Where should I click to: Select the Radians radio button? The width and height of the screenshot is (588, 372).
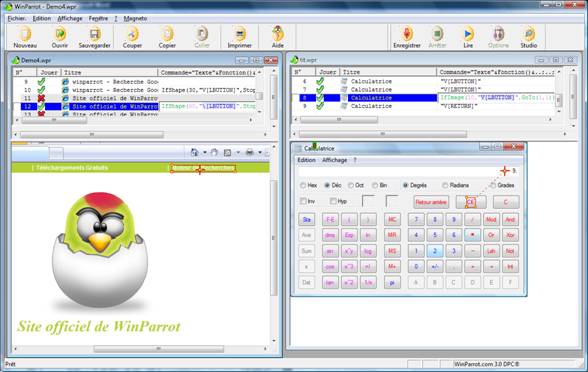click(445, 185)
